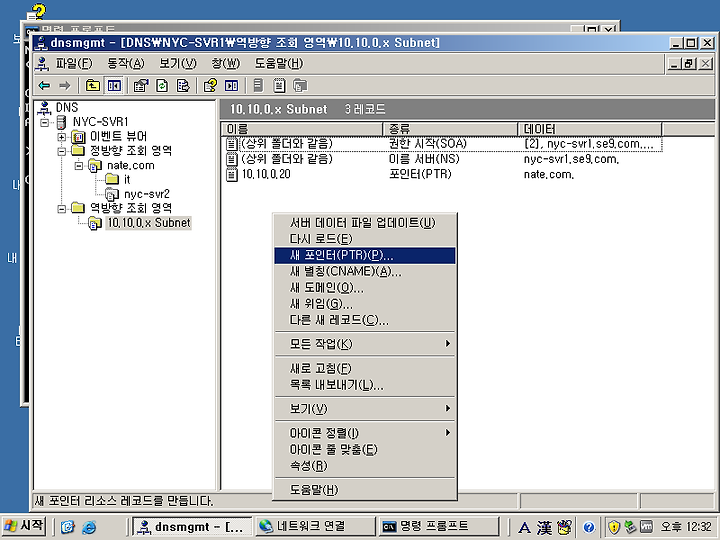The height and width of the screenshot is (540, 720).
Task: Click the Export List toolbar icon
Action: (183, 85)
